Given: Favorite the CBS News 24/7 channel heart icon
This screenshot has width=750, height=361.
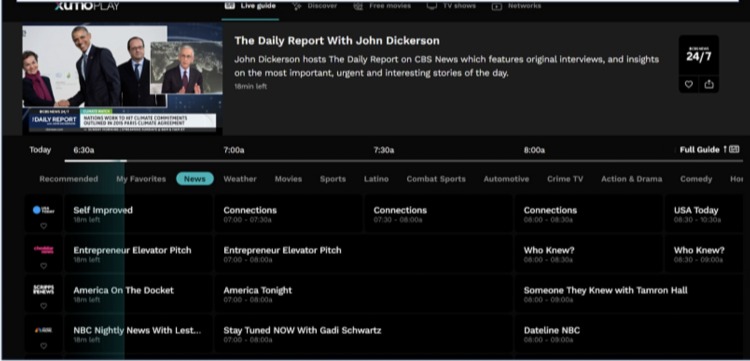Looking at the screenshot, I should (x=689, y=84).
